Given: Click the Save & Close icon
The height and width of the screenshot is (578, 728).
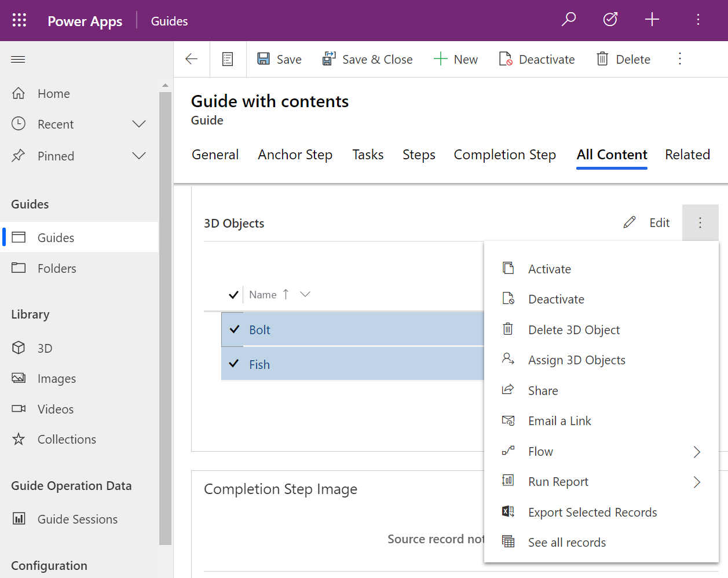Looking at the screenshot, I should [329, 58].
